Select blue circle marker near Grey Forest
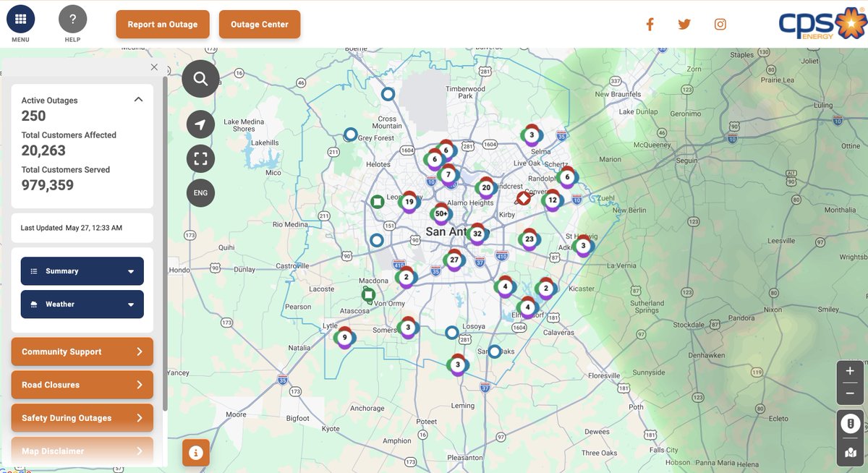 tap(350, 134)
